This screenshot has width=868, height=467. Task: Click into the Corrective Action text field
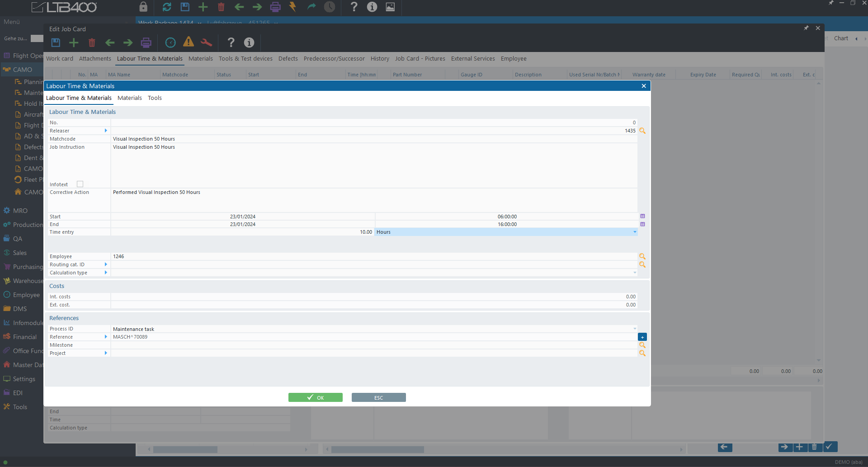click(x=373, y=200)
